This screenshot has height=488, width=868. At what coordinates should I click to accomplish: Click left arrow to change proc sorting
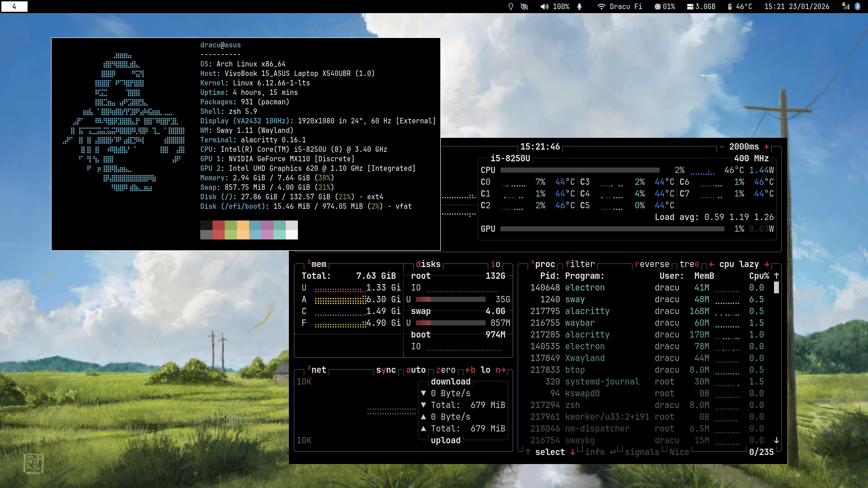[x=712, y=264]
